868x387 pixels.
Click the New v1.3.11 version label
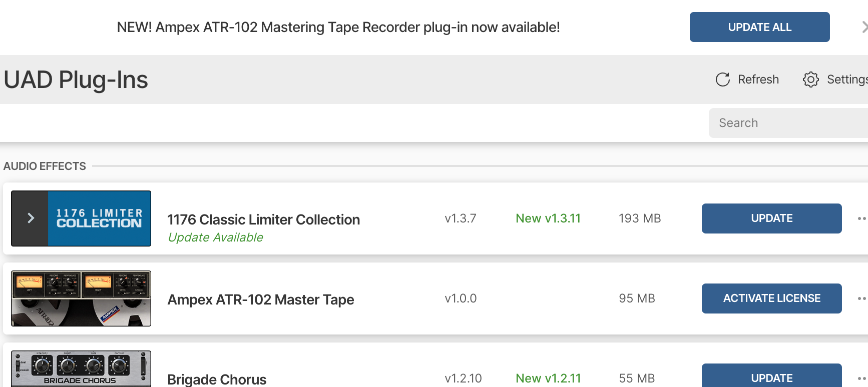pyautogui.click(x=548, y=218)
